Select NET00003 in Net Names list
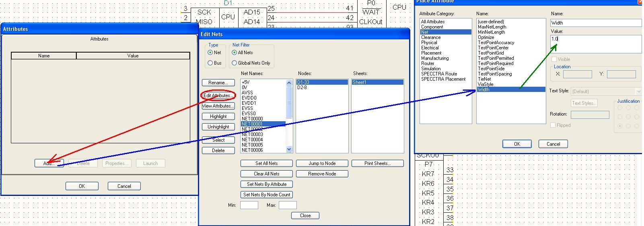The height and width of the screenshot is (226, 644). point(252,134)
